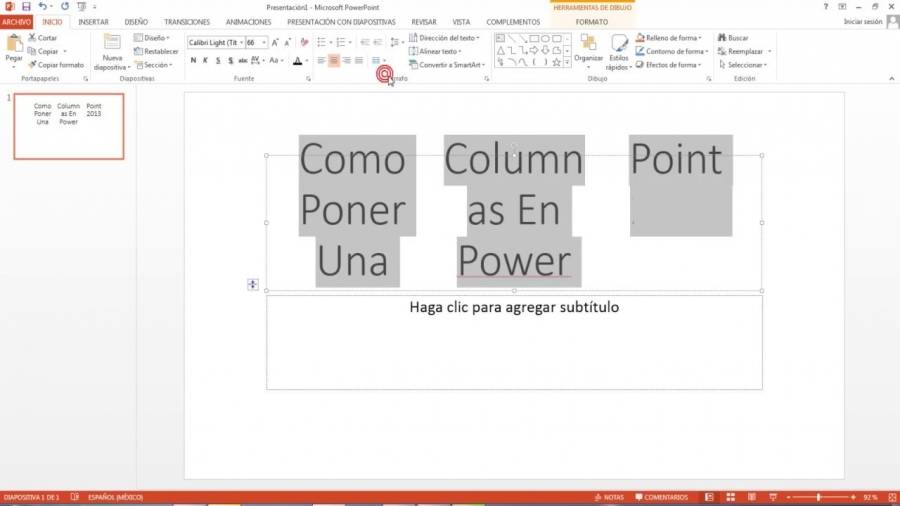Open Alinear texto dropdown
Screen dimensions: 900x506
point(435,51)
